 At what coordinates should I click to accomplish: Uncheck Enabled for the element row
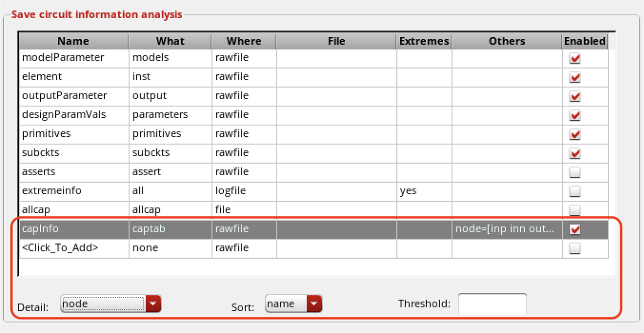pyautogui.click(x=575, y=77)
